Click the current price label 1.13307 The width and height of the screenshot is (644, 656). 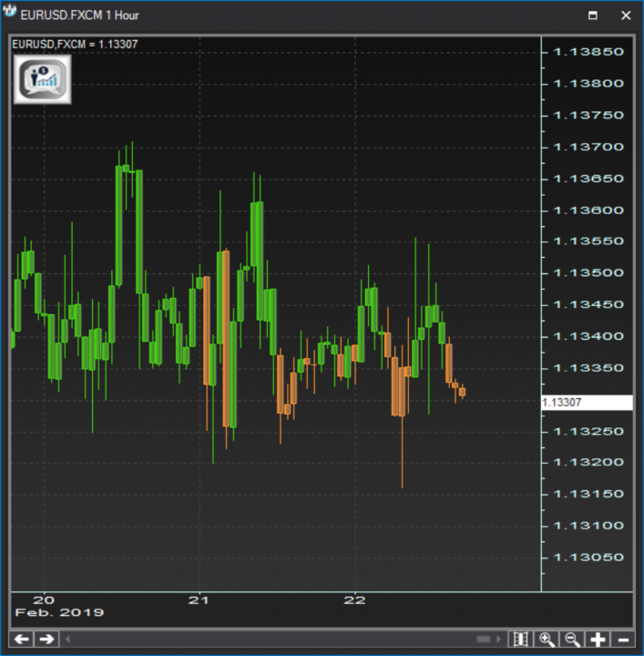(587, 403)
